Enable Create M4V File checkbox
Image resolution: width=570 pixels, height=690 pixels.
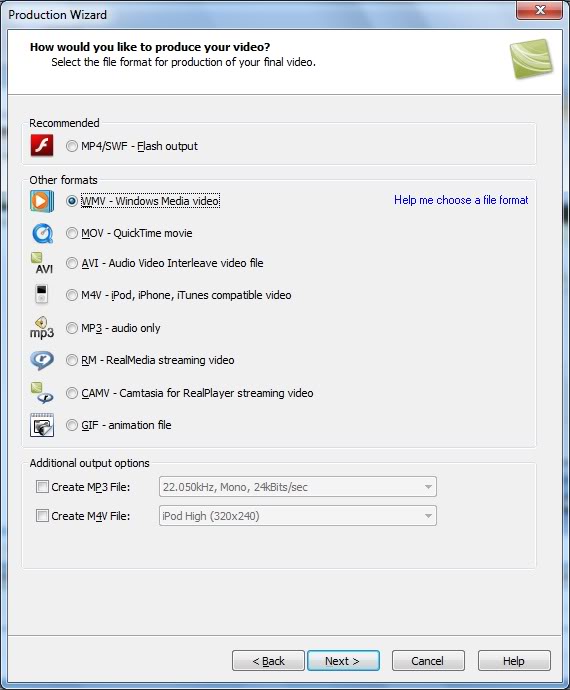tap(42, 515)
